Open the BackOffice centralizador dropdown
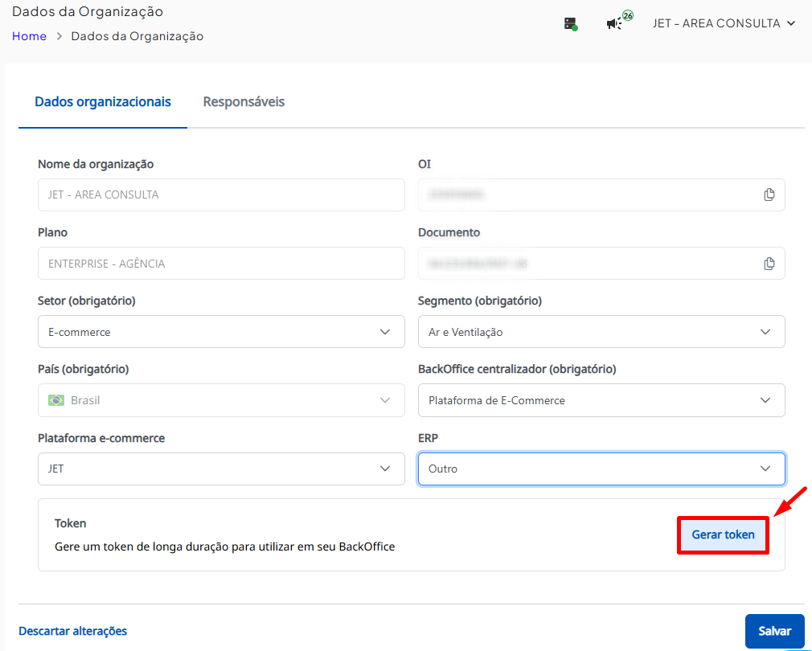This screenshot has height=651, width=812. click(601, 400)
